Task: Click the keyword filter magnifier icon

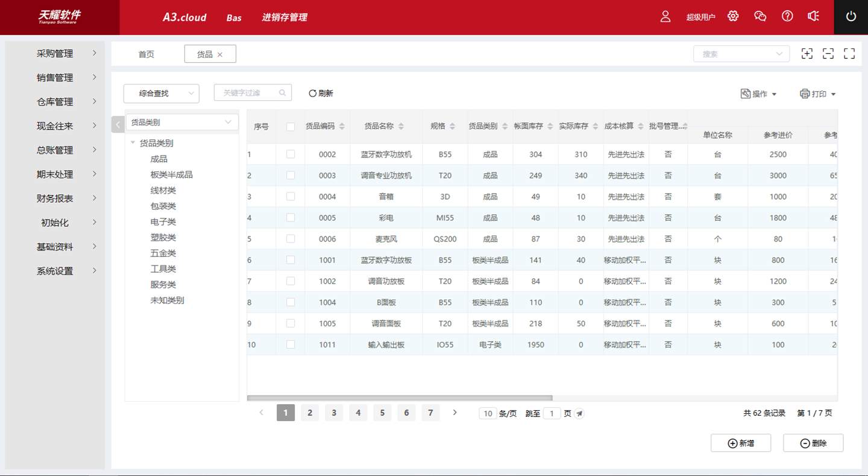Action: coord(283,93)
